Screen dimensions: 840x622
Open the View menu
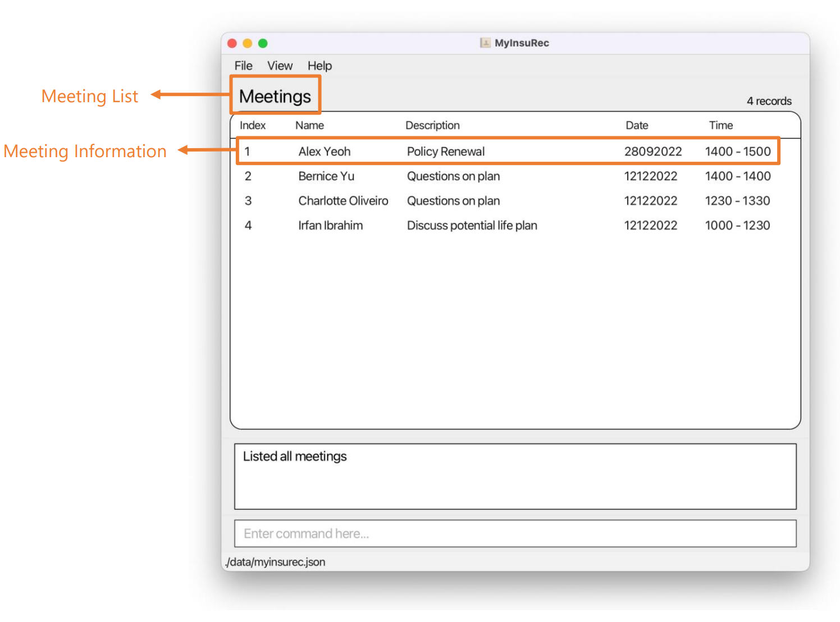tap(280, 66)
